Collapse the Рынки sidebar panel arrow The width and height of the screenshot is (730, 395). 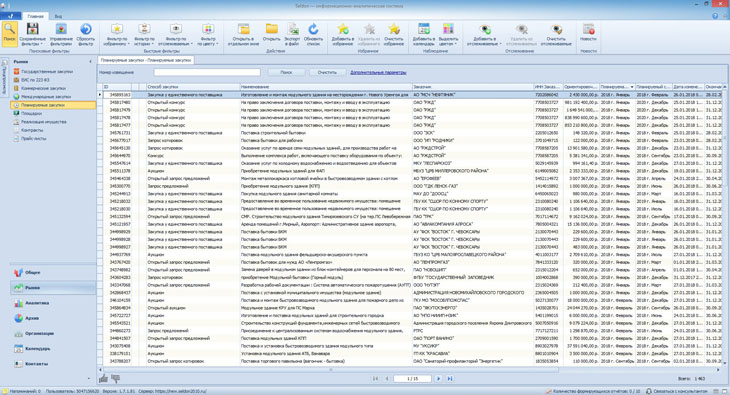tap(90, 61)
